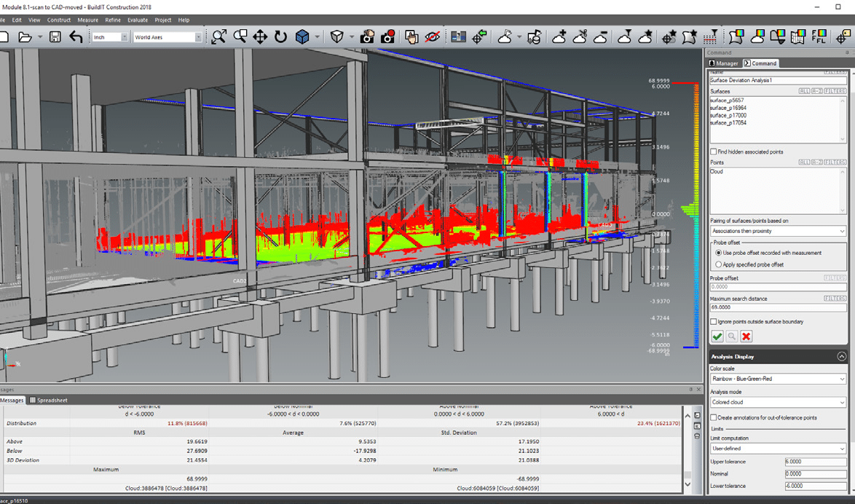Change the Rainbow Blue-Green-Red color scale
The image size is (855, 504).
pos(778,378)
